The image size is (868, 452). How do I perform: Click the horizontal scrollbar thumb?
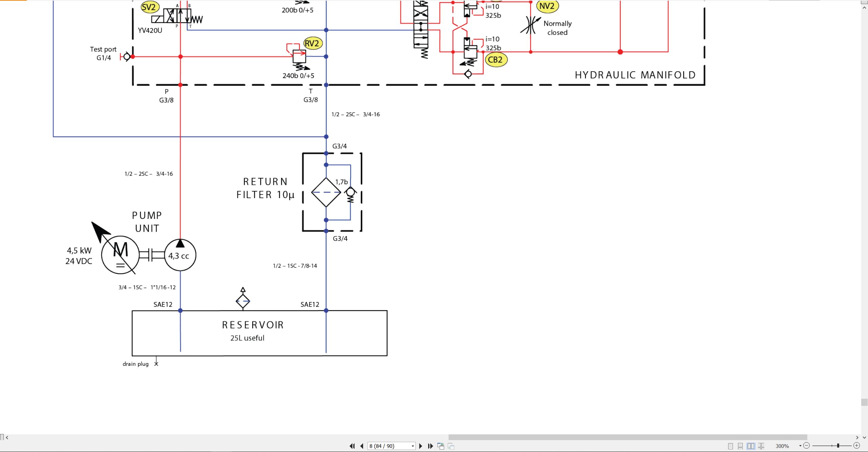tap(628, 437)
